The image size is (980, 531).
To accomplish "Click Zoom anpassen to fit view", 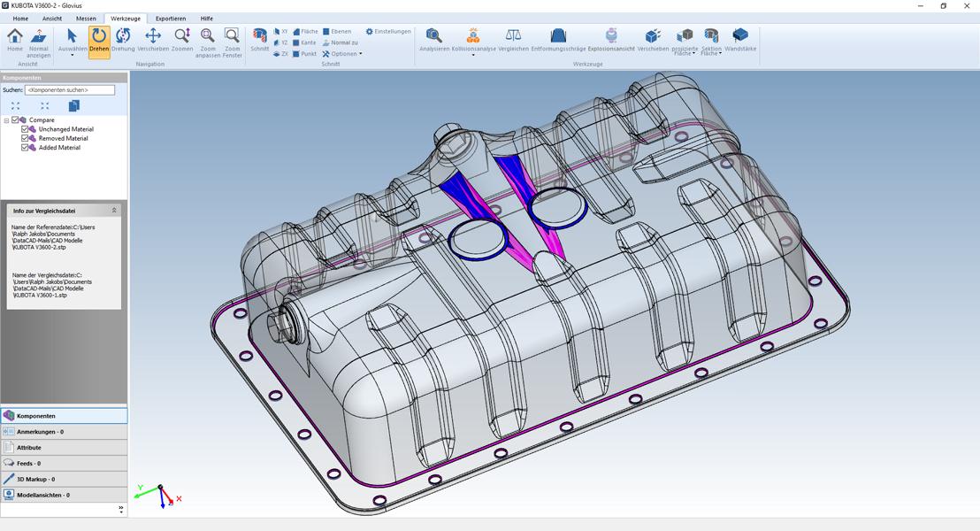I will tap(208, 43).
